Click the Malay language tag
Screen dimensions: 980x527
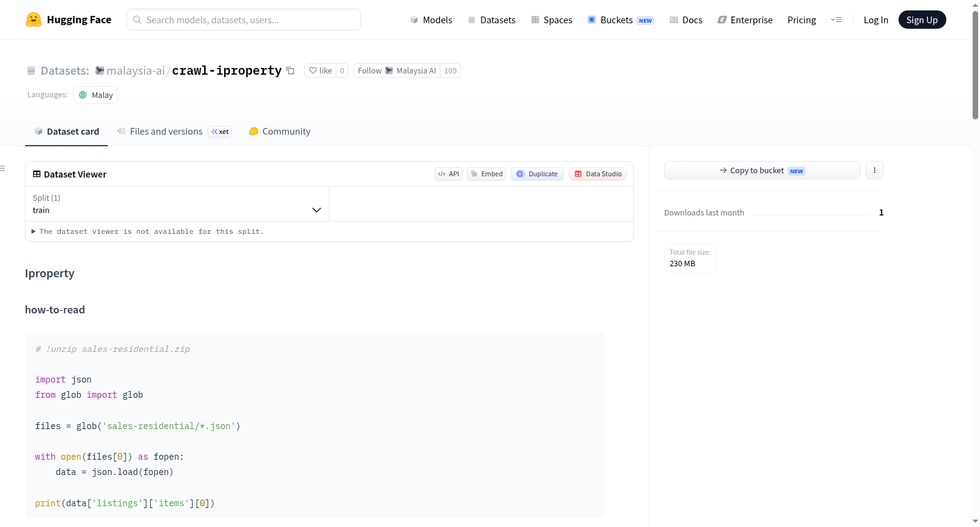click(x=96, y=95)
